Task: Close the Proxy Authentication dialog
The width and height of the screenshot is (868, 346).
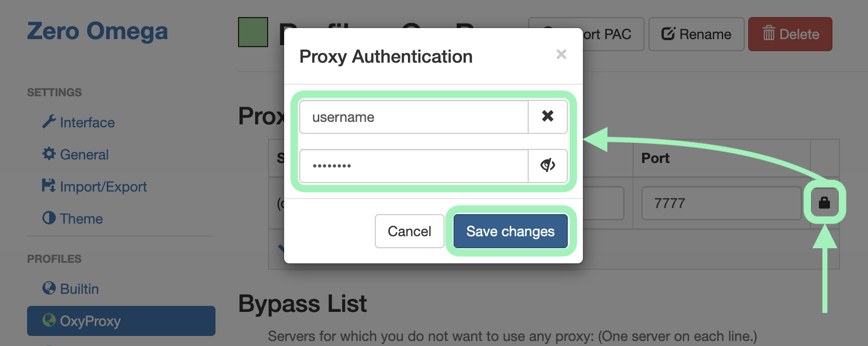Action: click(561, 54)
